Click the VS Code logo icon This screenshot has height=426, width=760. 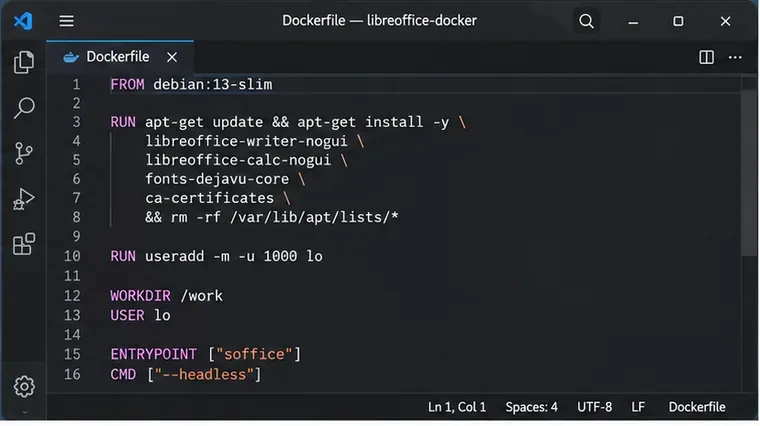23,21
